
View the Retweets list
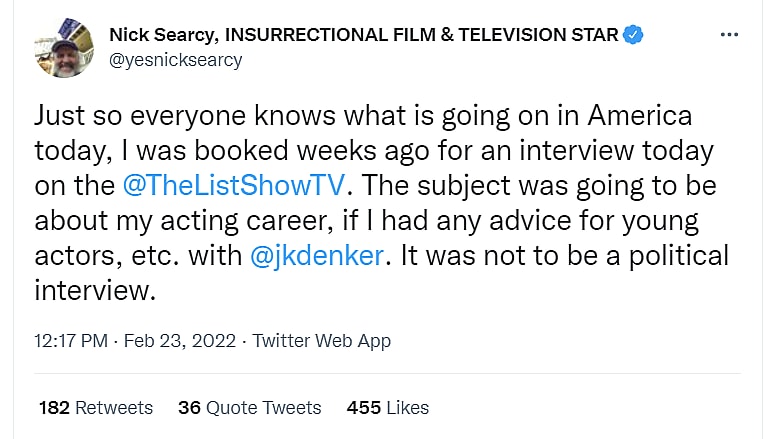(x=115, y=408)
